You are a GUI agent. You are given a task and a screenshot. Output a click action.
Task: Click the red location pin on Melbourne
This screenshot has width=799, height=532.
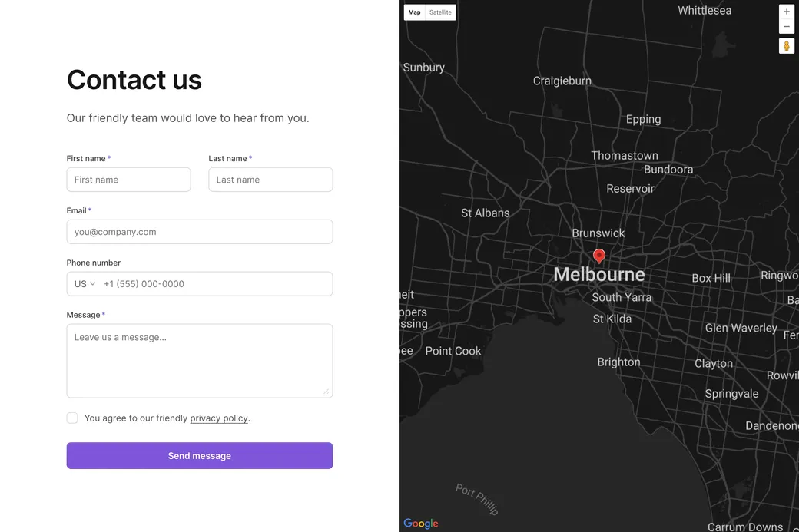[x=599, y=256]
